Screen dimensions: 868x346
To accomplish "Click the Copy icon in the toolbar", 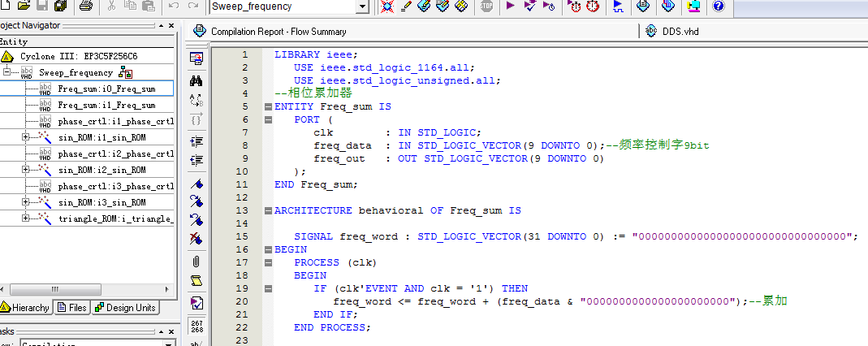I will [130, 6].
